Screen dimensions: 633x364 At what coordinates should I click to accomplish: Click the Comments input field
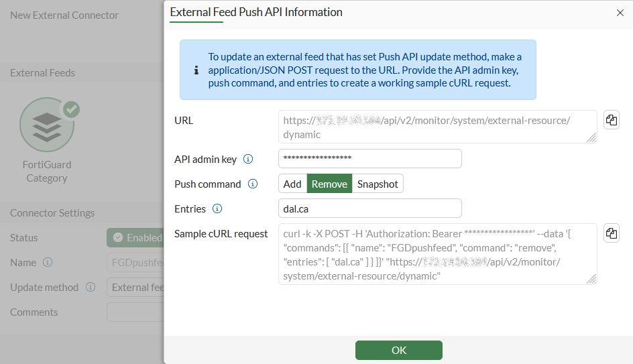click(x=135, y=312)
